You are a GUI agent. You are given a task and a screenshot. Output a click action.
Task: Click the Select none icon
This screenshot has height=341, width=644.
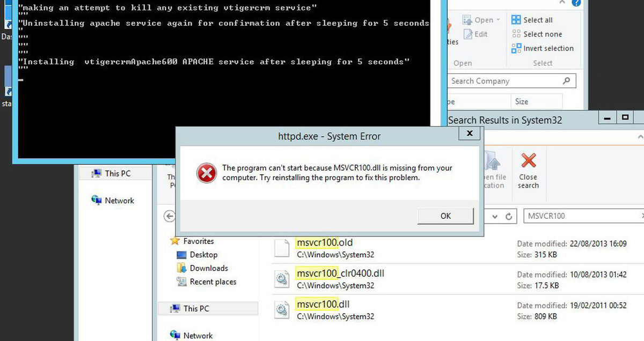516,34
